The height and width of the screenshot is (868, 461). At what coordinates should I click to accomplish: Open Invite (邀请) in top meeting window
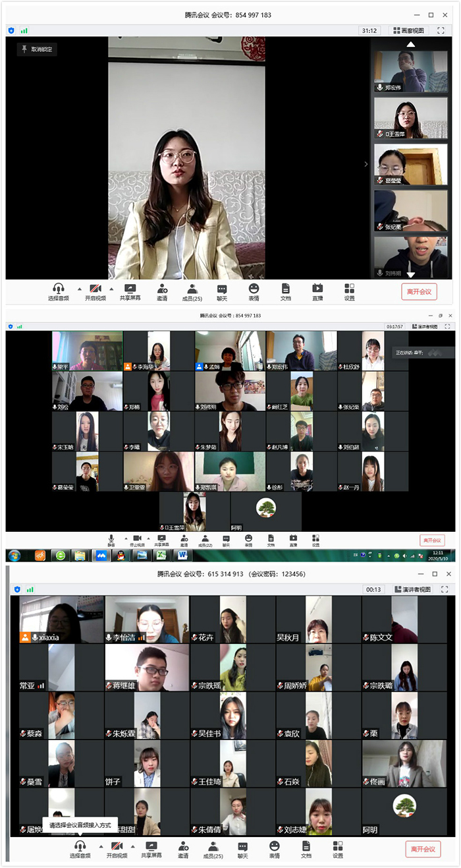pos(163,292)
